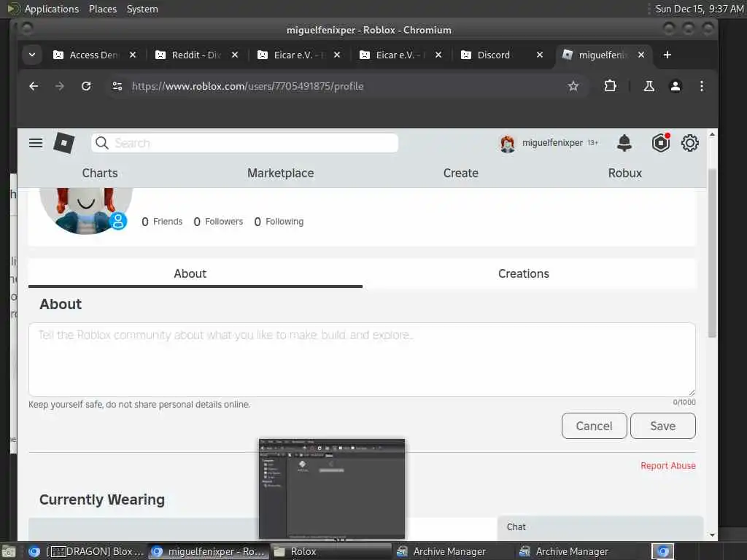Select the About profile tab
This screenshot has width=747, height=560.
[190, 274]
